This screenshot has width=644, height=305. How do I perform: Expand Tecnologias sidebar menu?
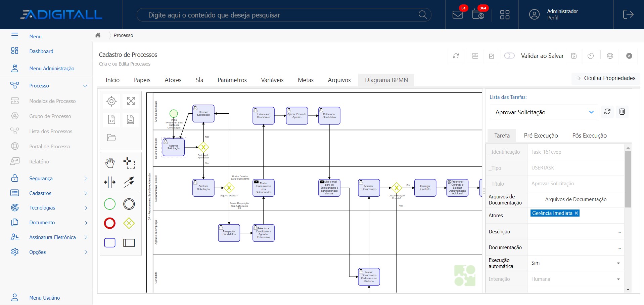point(86,208)
